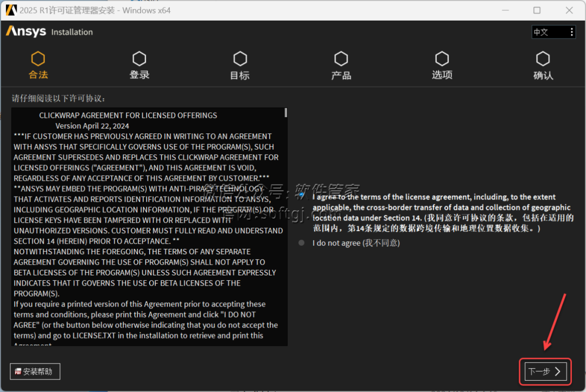
Task: Click the 'CLICKWRAP AGREEMENT FOR LICENSED OFFERINGS' heading
Action: click(x=128, y=115)
